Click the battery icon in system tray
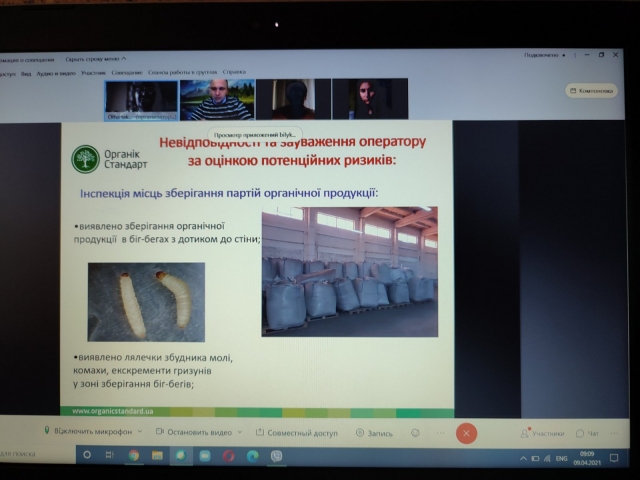640x480 pixels. point(535,459)
